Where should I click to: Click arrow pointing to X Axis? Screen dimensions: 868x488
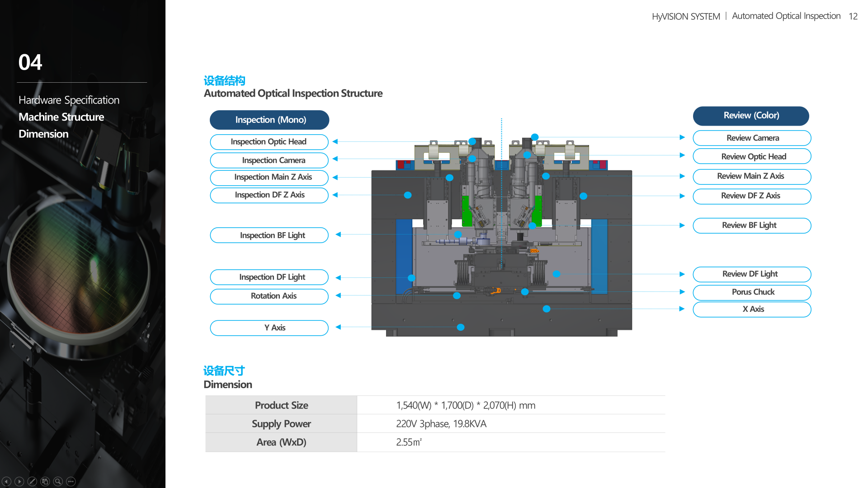[682, 309]
